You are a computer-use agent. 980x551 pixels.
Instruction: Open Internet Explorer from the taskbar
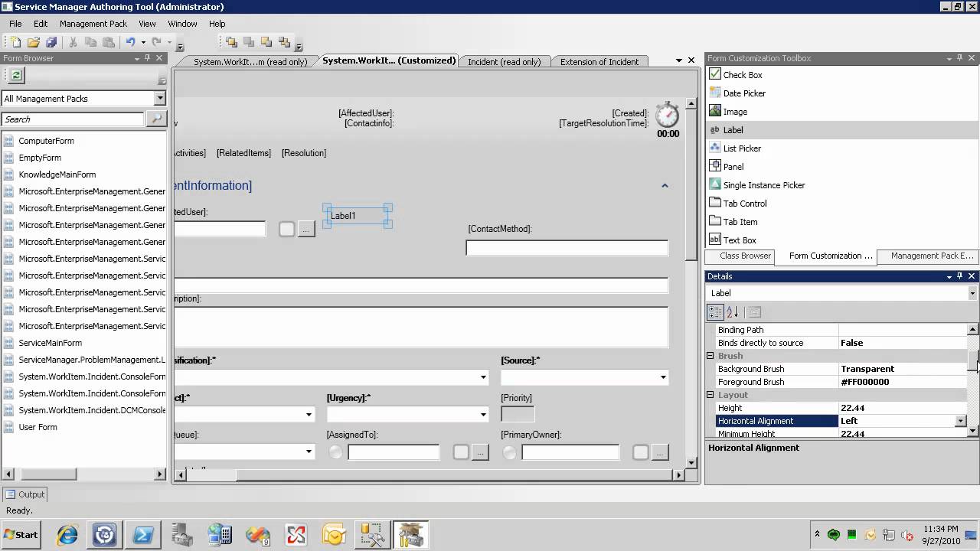[x=67, y=535]
